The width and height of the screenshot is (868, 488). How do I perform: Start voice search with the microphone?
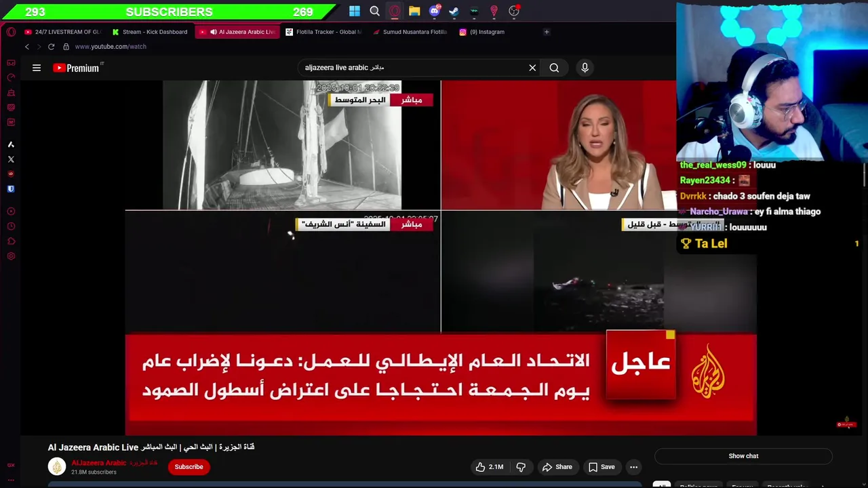pos(585,68)
